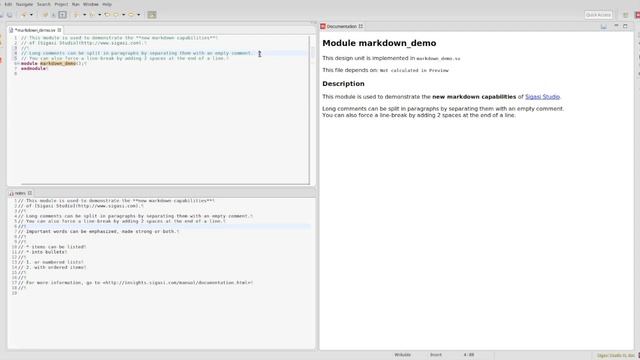
Task: Open the Search menu
Action: (44, 4)
